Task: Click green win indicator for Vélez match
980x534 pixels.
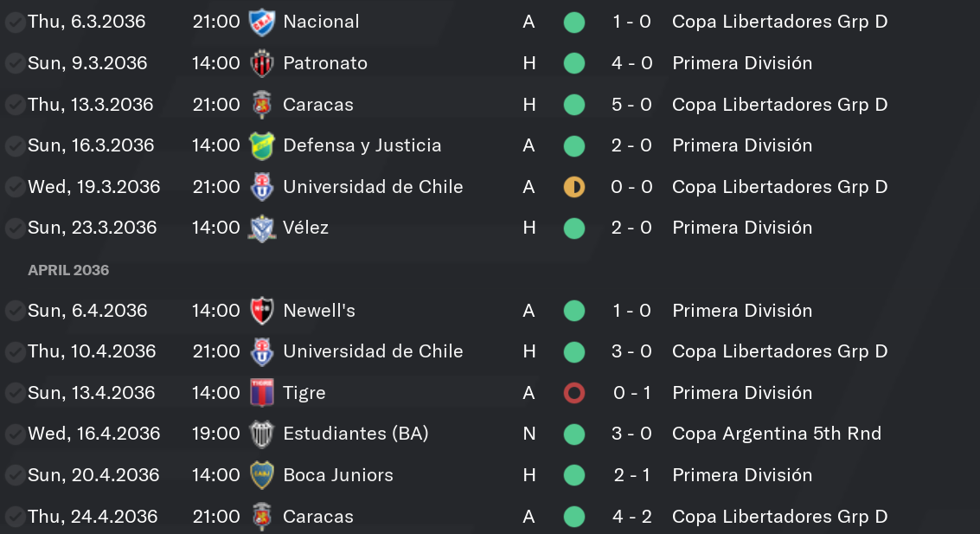Action: tap(573, 228)
